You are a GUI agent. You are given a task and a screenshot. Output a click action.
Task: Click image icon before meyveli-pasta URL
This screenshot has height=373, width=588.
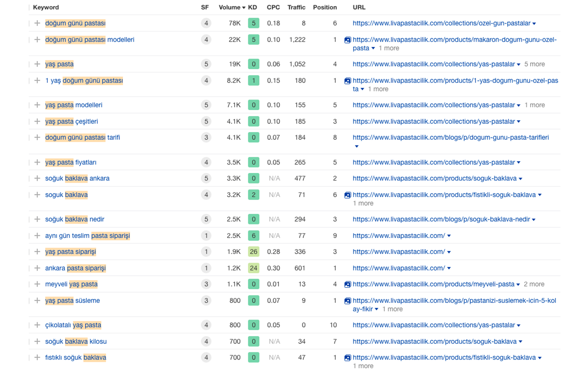pos(348,284)
